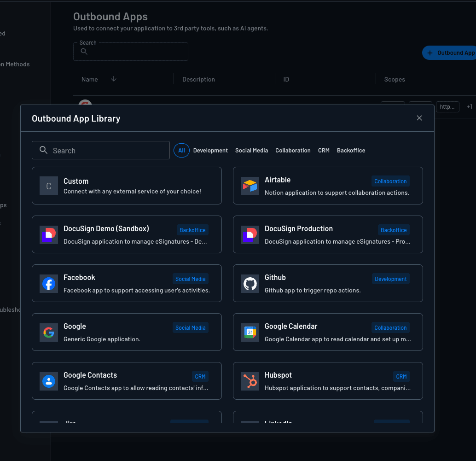Sort by Name using the arrow
The height and width of the screenshot is (461, 476).
point(114,79)
